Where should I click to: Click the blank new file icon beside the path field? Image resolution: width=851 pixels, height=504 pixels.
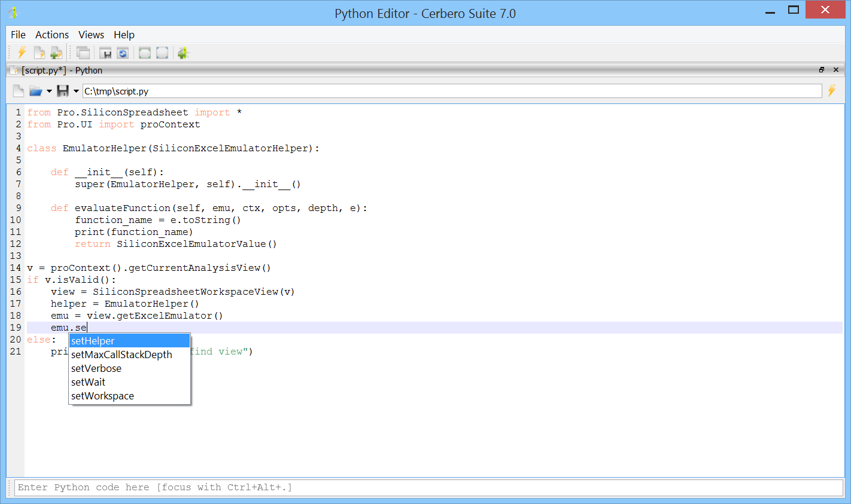point(19,91)
